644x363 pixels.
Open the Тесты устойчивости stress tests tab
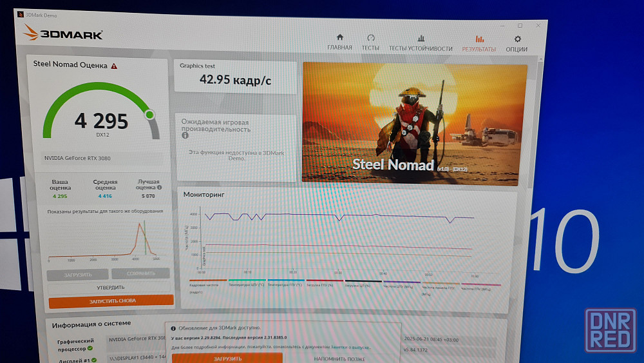point(421,44)
